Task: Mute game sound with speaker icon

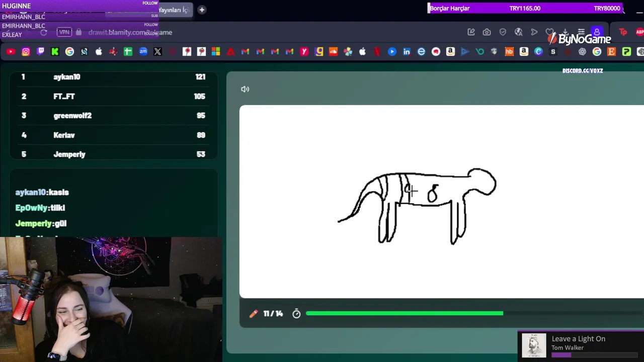Action: click(245, 89)
